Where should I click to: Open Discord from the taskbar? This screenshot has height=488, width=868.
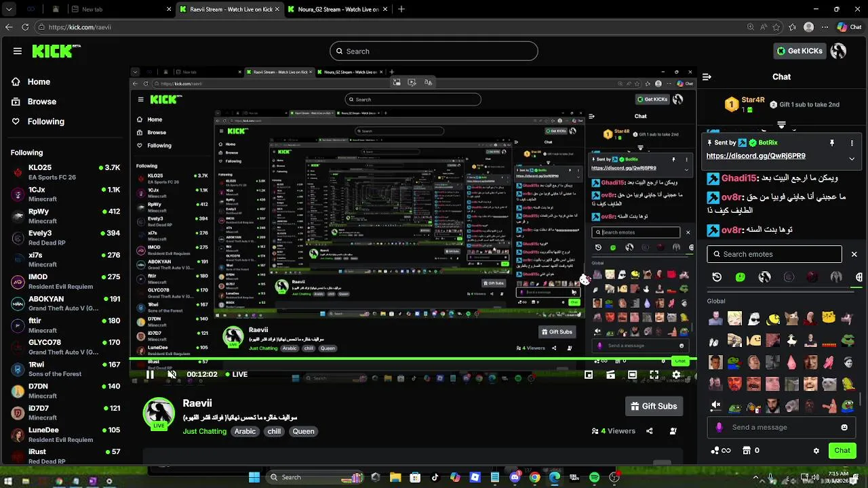click(x=515, y=477)
